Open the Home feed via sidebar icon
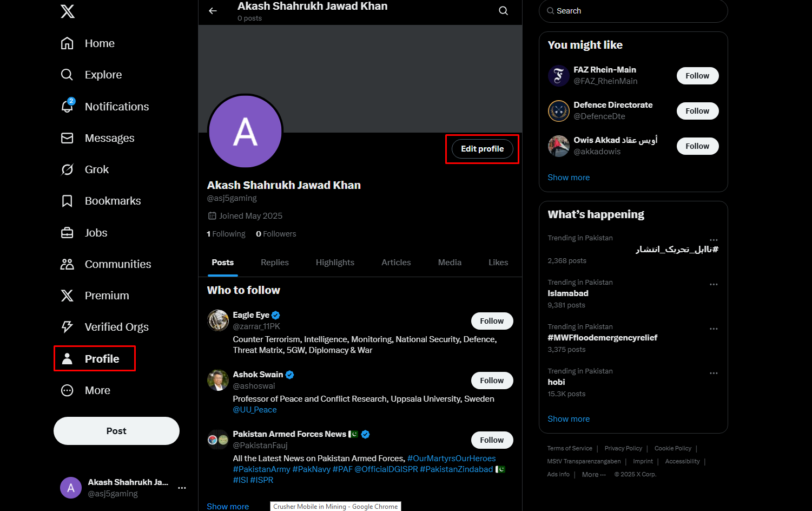 [x=67, y=43]
